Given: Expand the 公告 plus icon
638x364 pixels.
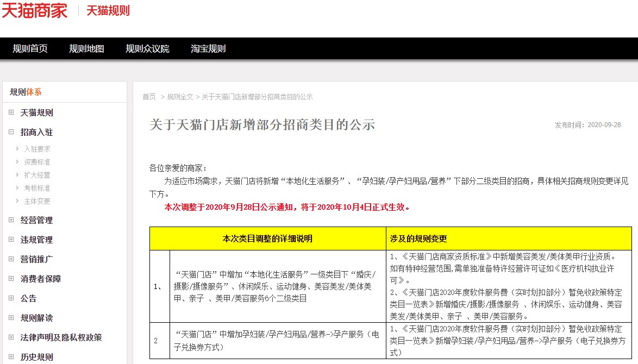Looking at the screenshot, I should (11, 298).
